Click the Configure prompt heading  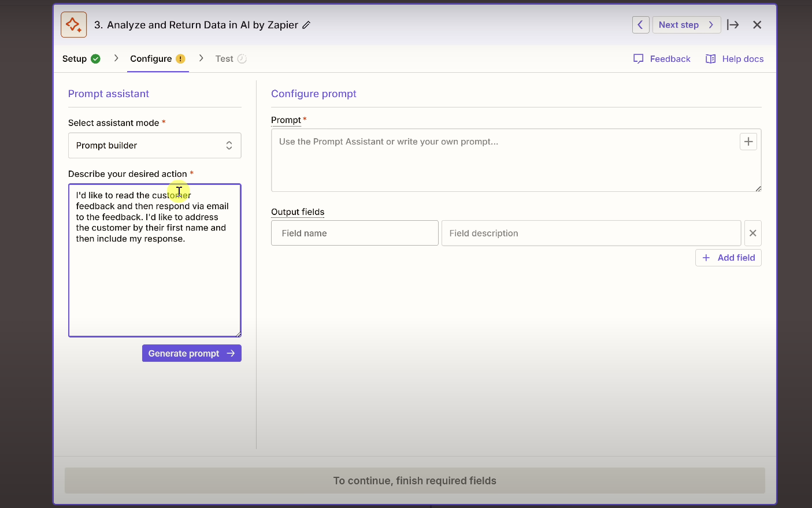[x=314, y=94]
